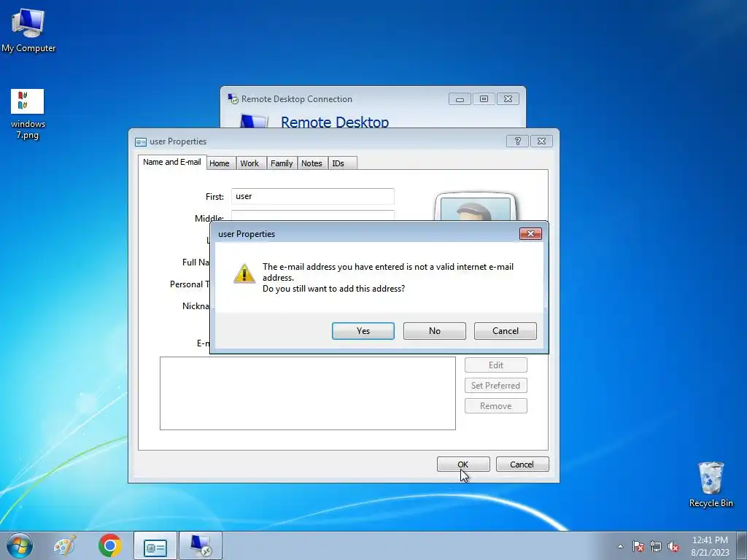Open the Family tab

point(282,163)
